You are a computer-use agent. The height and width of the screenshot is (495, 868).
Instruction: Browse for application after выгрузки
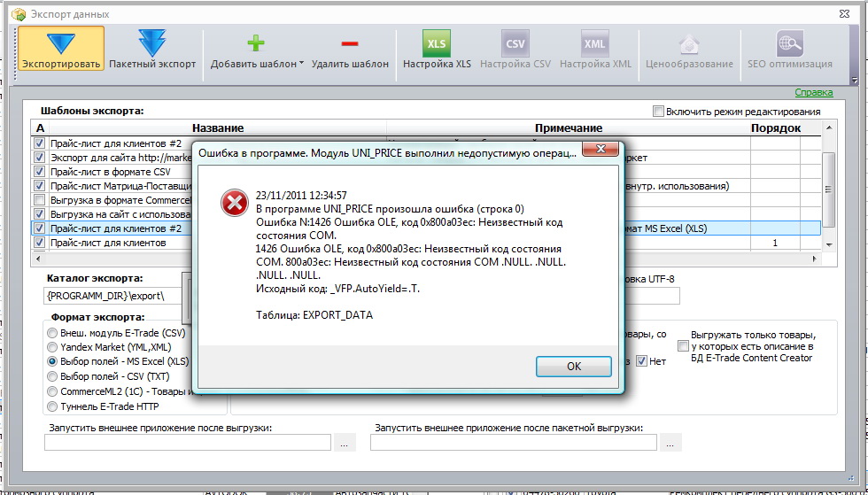coord(345,443)
